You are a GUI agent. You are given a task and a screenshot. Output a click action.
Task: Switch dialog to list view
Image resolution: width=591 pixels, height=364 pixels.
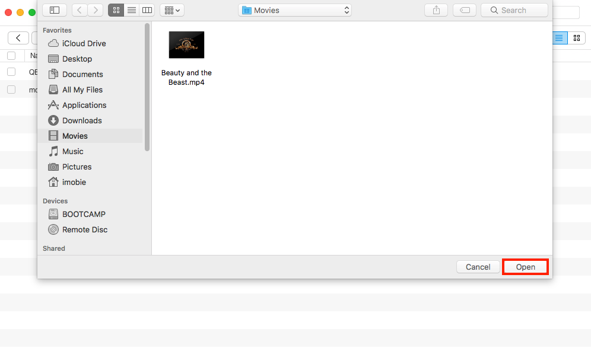click(x=132, y=10)
